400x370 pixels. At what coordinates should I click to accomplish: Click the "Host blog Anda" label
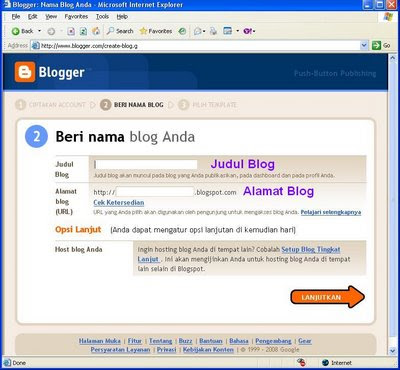pyautogui.click(x=79, y=250)
